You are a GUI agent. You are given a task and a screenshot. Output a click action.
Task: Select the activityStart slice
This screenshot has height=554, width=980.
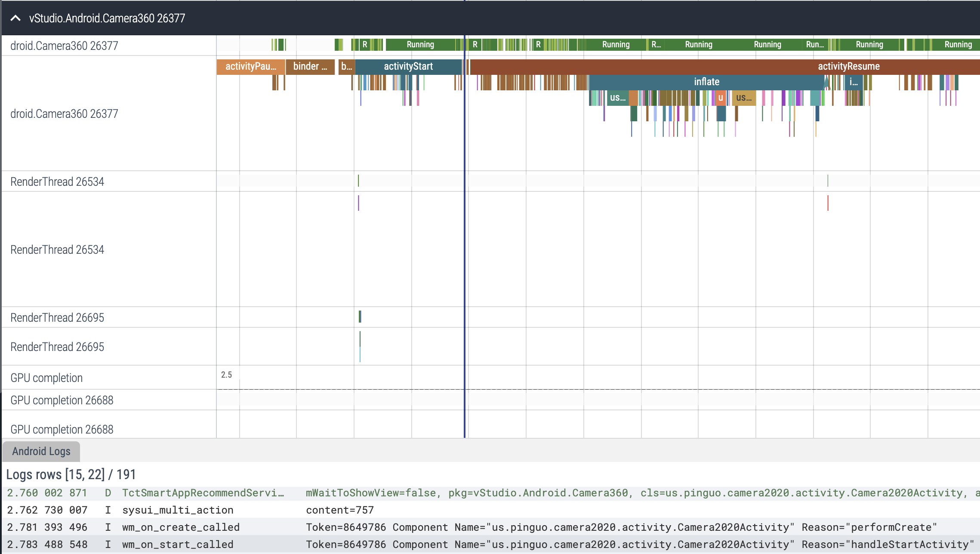click(x=408, y=67)
